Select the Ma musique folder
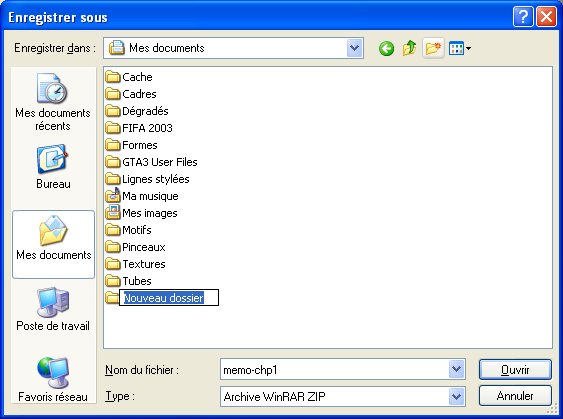Viewport: 563px width, 419px height. pos(142,196)
